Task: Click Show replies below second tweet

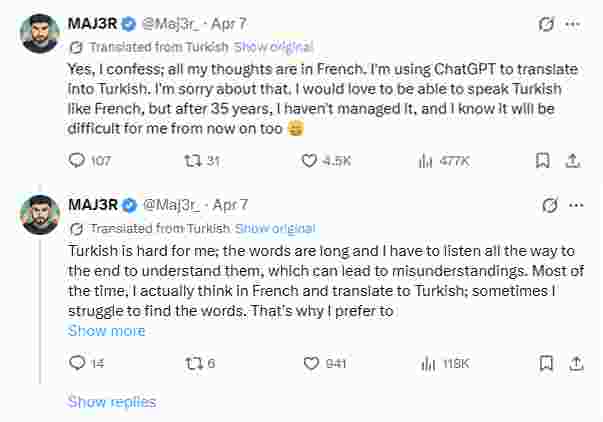Action: point(112,401)
